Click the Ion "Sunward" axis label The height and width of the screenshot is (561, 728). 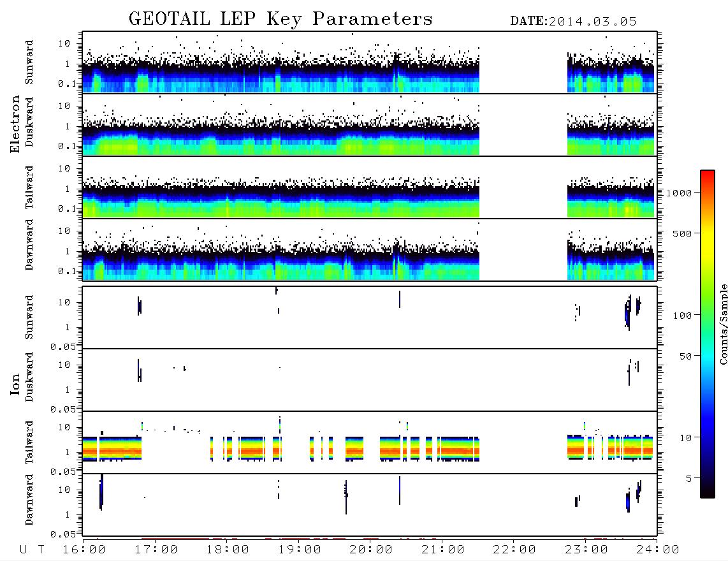pos(29,317)
